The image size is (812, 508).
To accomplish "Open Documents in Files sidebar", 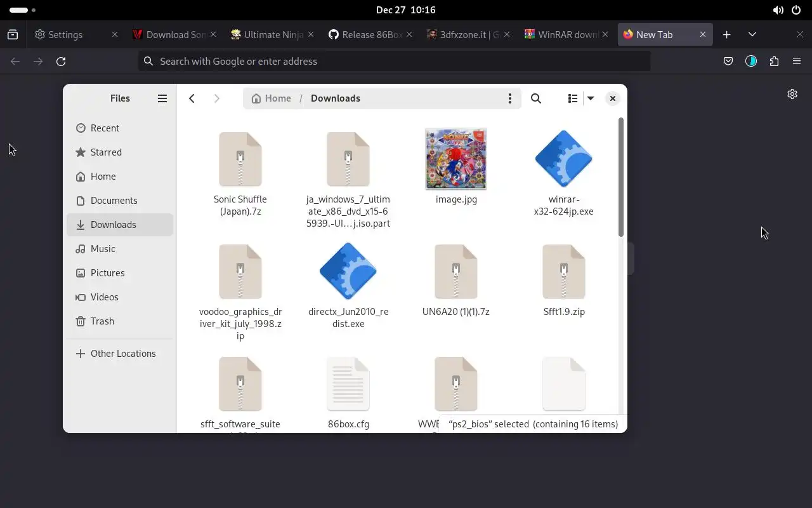I will click(x=119, y=201).
